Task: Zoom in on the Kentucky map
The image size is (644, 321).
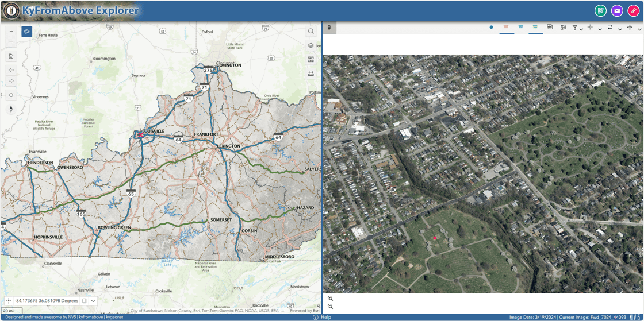Action: (11, 32)
